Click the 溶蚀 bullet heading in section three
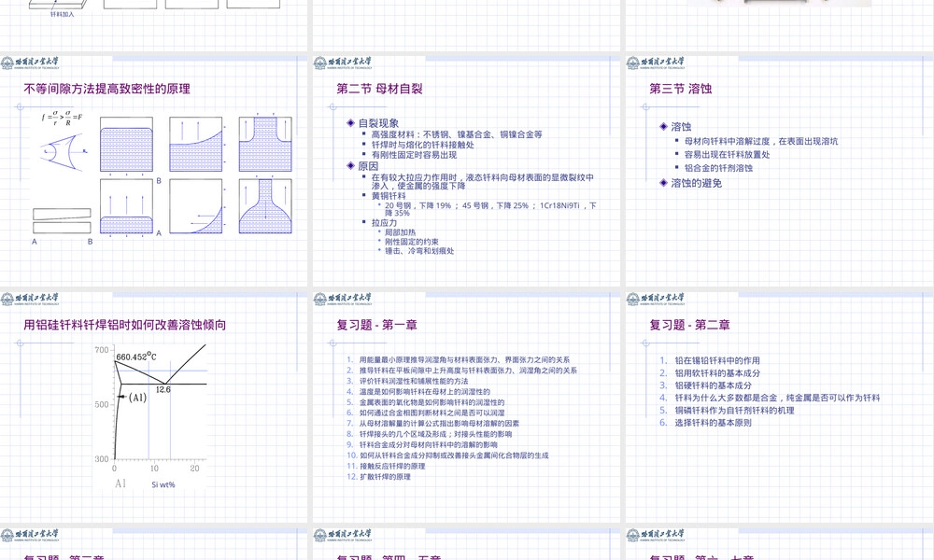The width and height of the screenshot is (934, 560). click(681, 127)
